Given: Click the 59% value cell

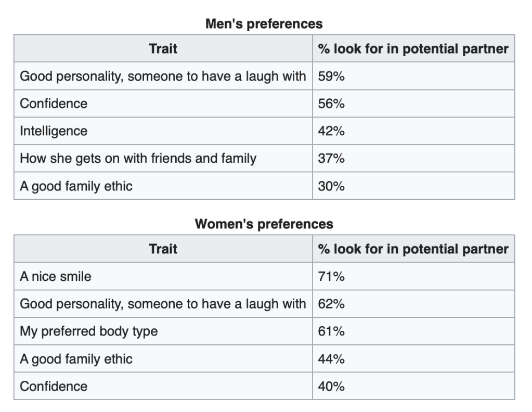Looking at the screenshot, I should (x=331, y=76).
